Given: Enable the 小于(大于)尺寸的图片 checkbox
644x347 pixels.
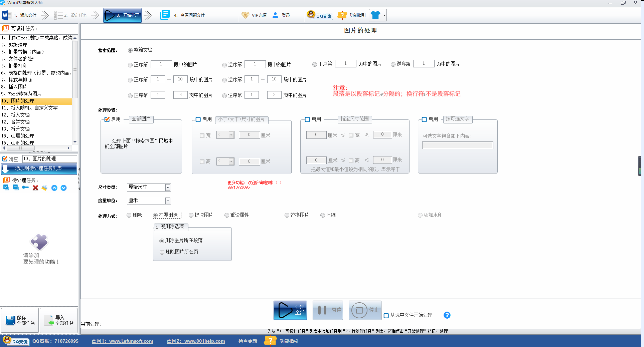Looking at the screenshot, I should pos(198,119).
